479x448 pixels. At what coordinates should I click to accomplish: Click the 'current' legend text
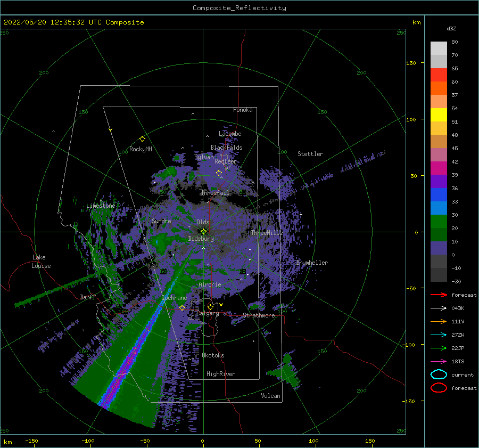(463, 374)
